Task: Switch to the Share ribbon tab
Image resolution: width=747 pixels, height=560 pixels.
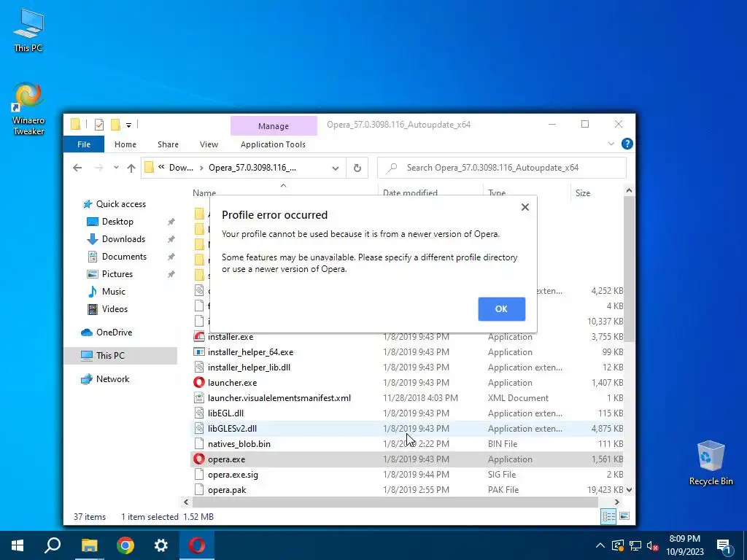Action: tap(168, 144)
